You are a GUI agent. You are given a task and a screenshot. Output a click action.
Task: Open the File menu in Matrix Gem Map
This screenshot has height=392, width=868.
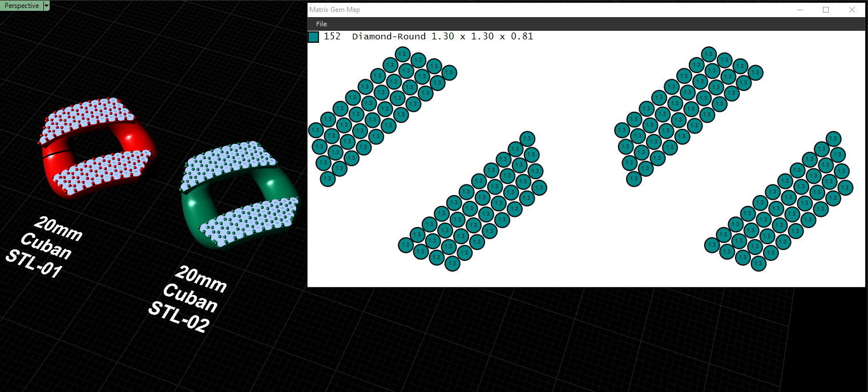321,24
